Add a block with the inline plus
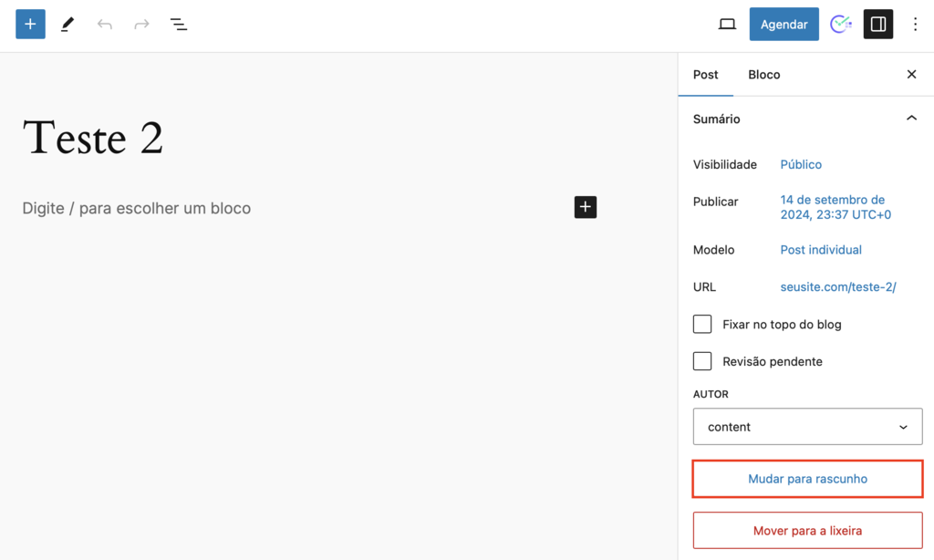 click(585, 207)
